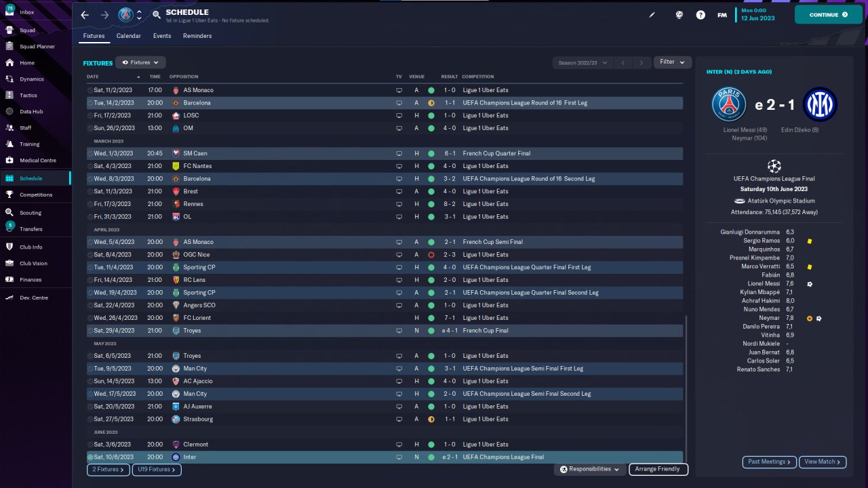The image size is (868, 488).
Task: Open the Season 2022/23 dropdown
Action: click(x=583, y=62)
